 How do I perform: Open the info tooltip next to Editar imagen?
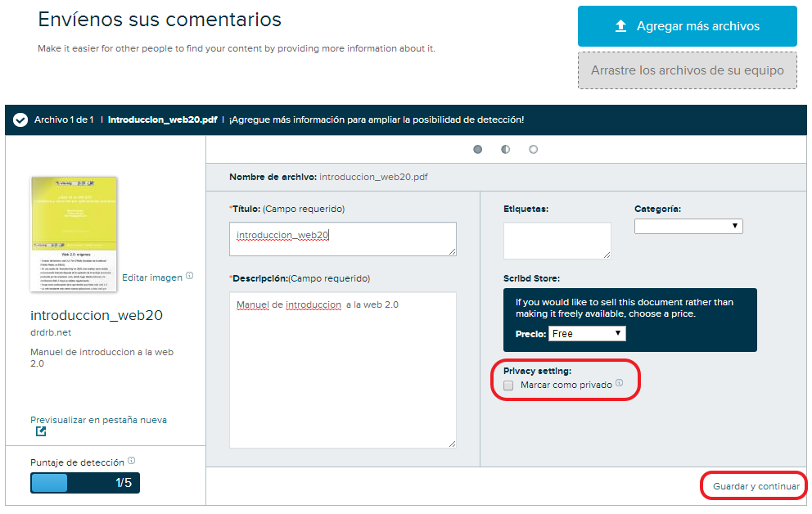pyautogui.click(x=190, y=275)
